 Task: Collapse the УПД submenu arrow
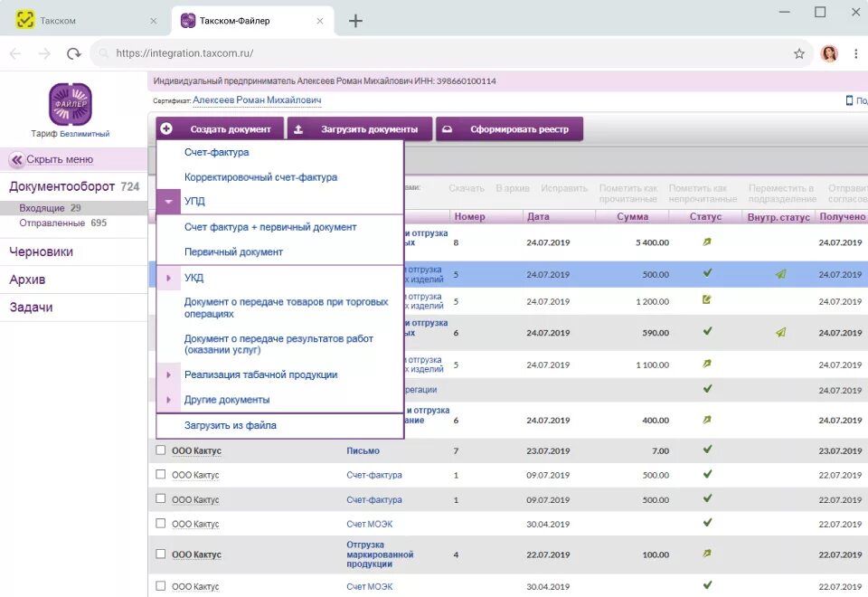pos(168,202)
